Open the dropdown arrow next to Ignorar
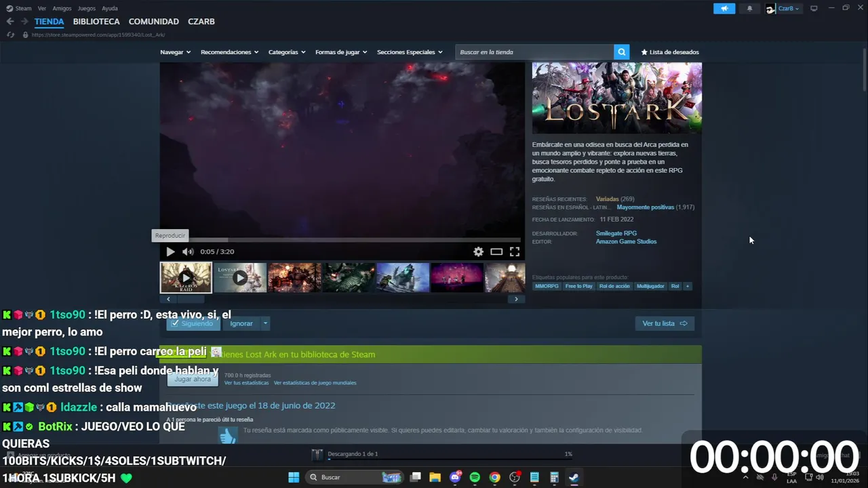Viewport: 868px width, 488px height. [265, 323]
